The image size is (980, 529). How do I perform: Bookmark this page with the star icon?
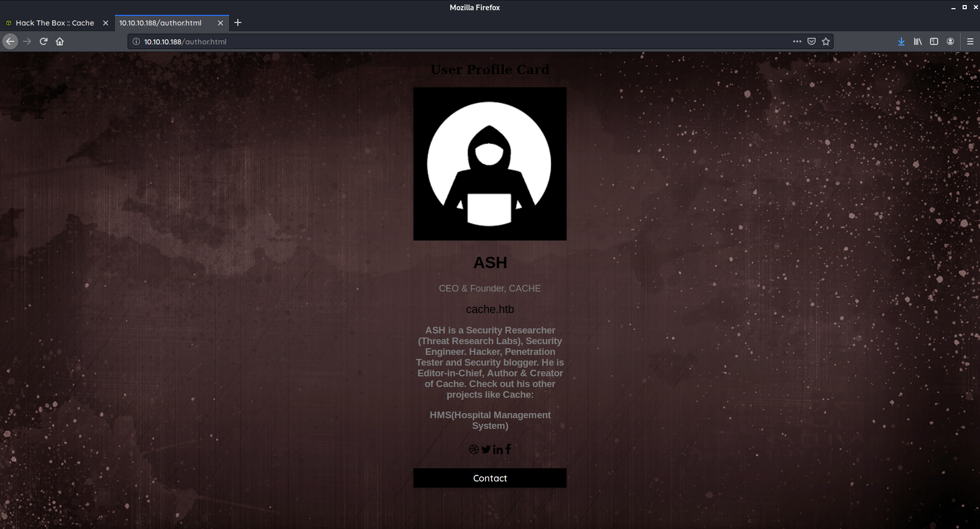coord(825,41)
